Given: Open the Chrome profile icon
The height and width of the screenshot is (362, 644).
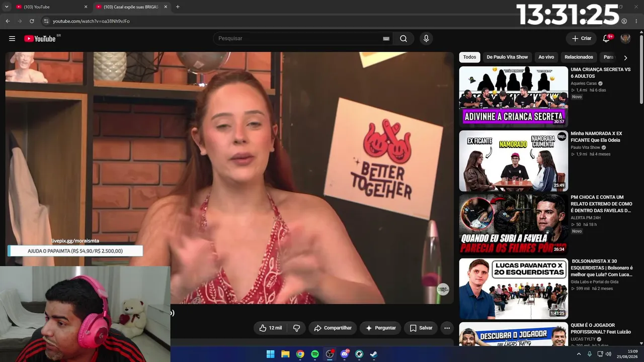Looking at the screenshot, I should (624, 21).
